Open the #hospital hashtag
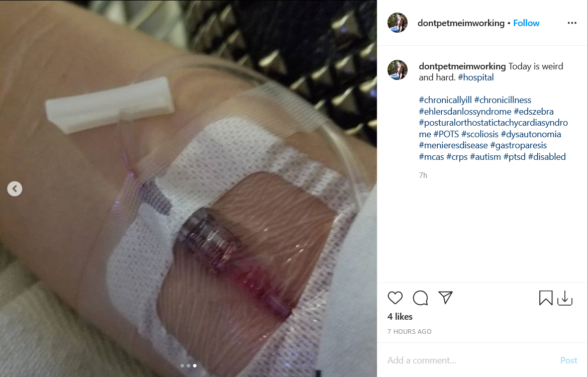Image resolution: width=588 pixels, height=377 pixels. (475, 77)
